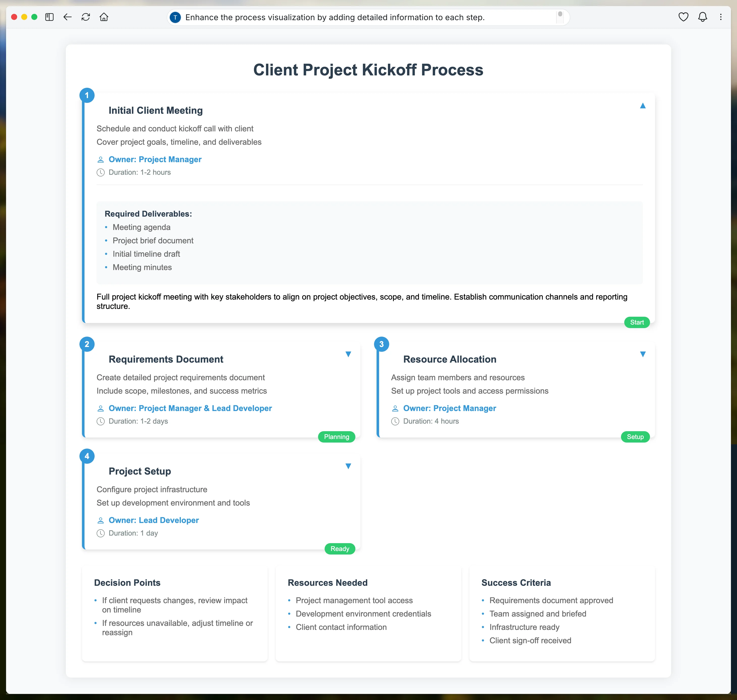Click the Ready status badge
The image size is (737, 700).
[339, 549]
